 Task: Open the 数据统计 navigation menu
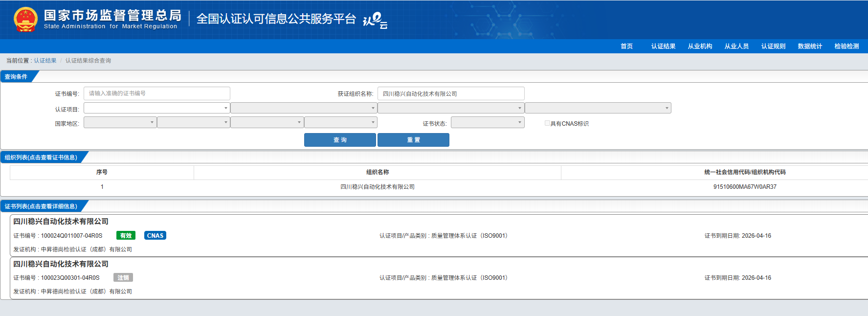[x=810, y=46]
